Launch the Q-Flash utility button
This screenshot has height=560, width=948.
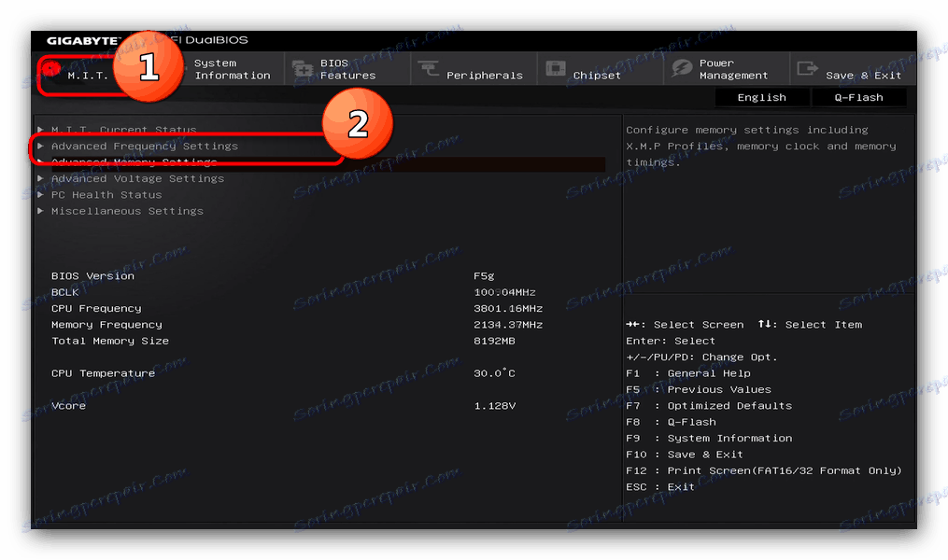858,97
